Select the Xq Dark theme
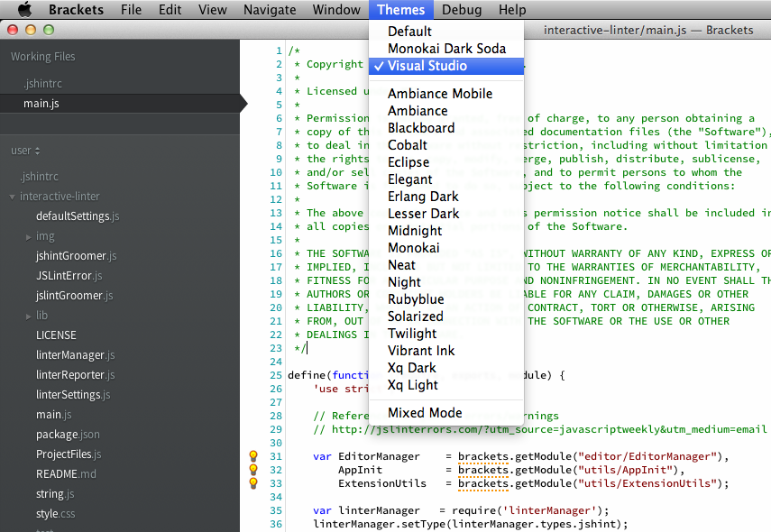 point(446,368)
